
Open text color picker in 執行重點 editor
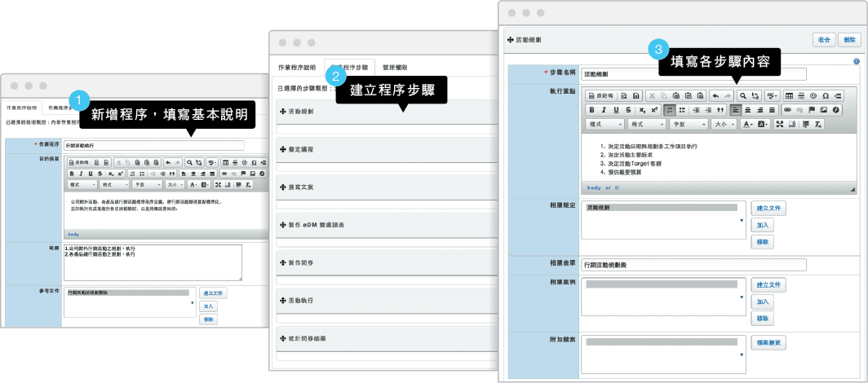[746, 124]
